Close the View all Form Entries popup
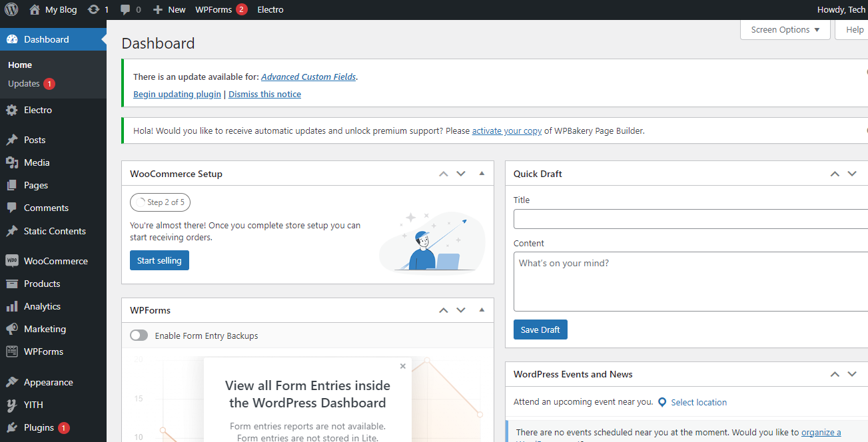The image size is (868, 442). coord(402,365)
